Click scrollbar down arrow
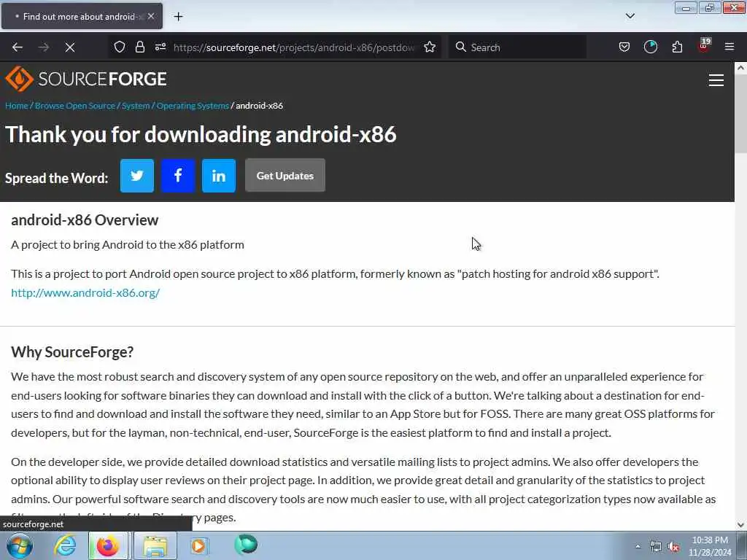 (x=740, y=525)
